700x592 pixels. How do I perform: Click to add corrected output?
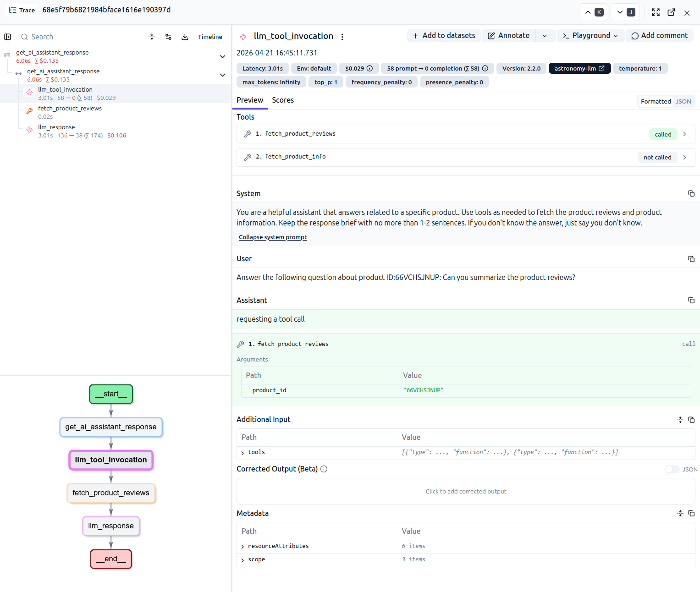click(x=466, y=491)
